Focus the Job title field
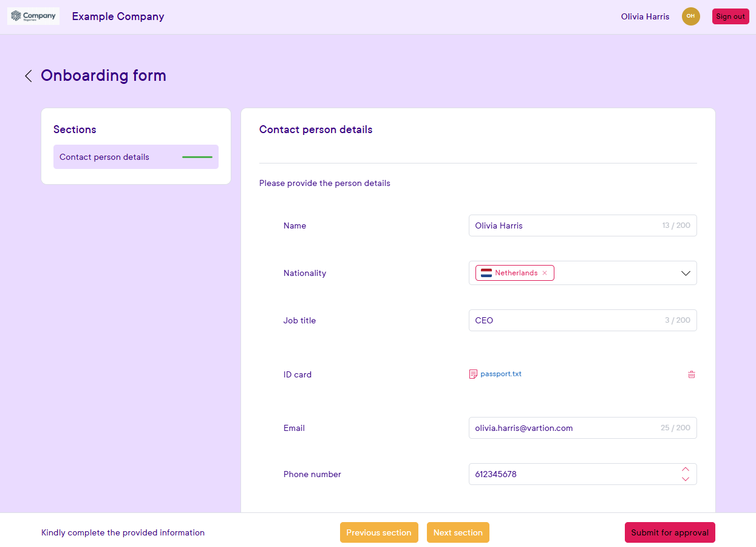This screenshot has width=756, height=547. click(x=565, y=320)
